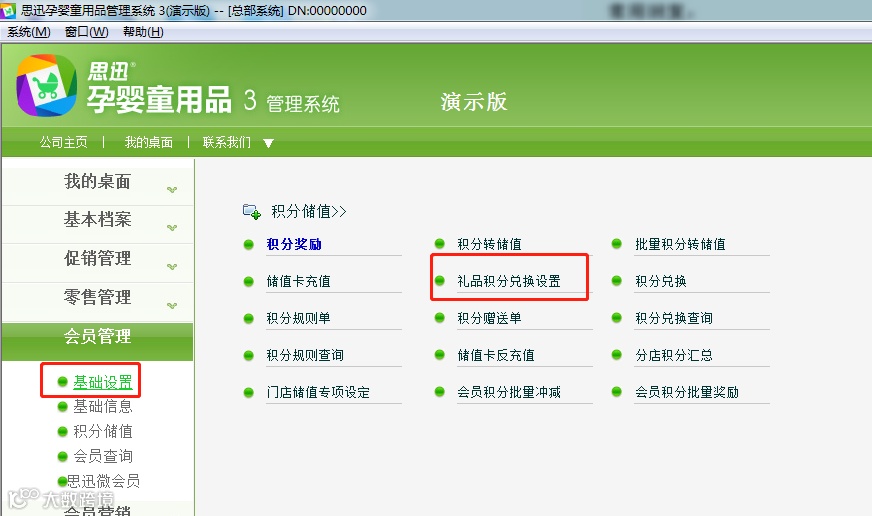872x516 pixels.
Task: Click the green bullet beside 积分兑换
Action: (616, 281)
